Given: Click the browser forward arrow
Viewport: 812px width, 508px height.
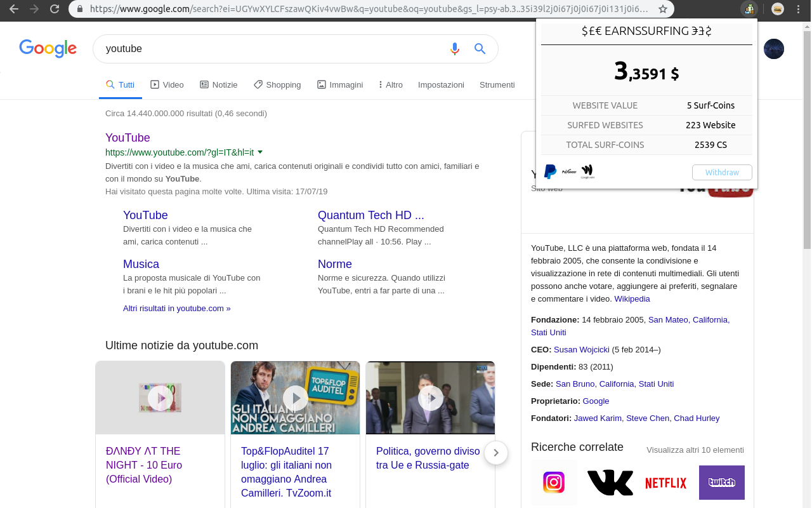Looking at the screenshot, I should pos(34,9).
